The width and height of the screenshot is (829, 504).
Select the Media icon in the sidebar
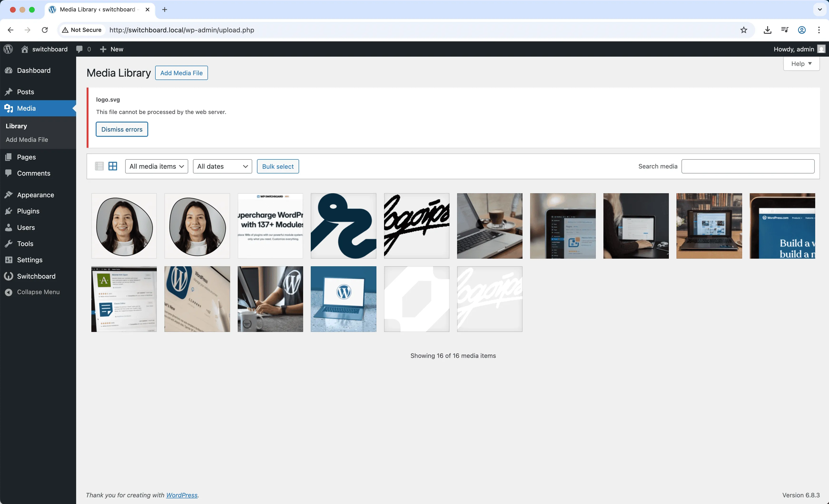coord(9,108)
